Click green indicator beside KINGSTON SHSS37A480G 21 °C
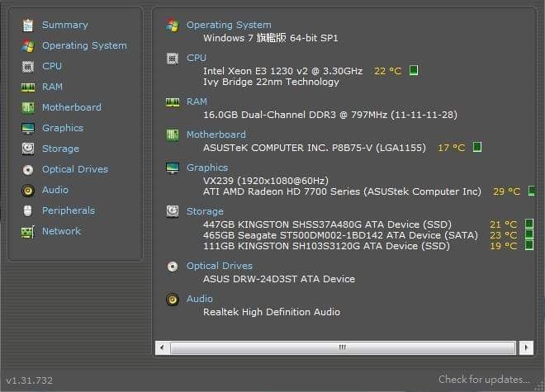 coord(529,224)
